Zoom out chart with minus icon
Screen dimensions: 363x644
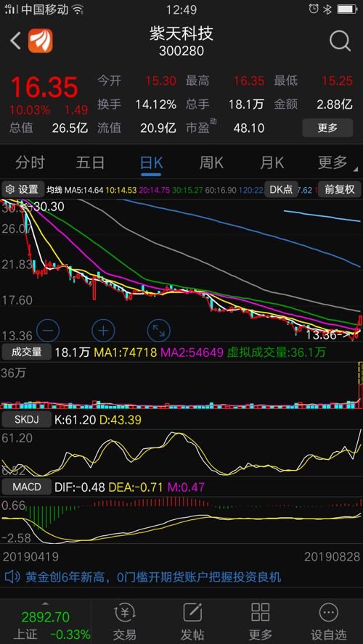click(x=48, y=330)
